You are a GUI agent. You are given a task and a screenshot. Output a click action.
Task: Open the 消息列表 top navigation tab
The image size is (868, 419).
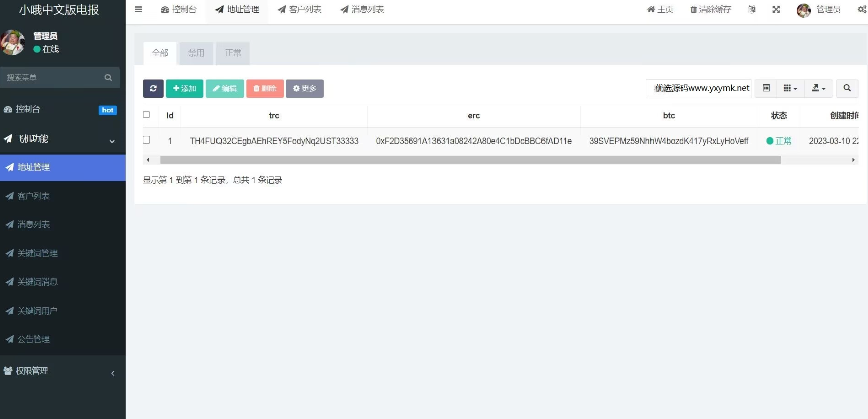coord(362,10)
